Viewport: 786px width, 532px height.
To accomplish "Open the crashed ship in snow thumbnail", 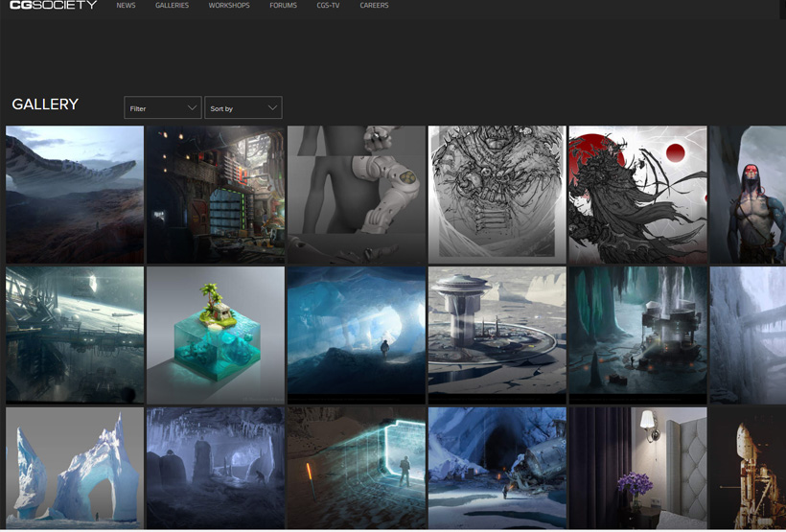I will [497, 468].
